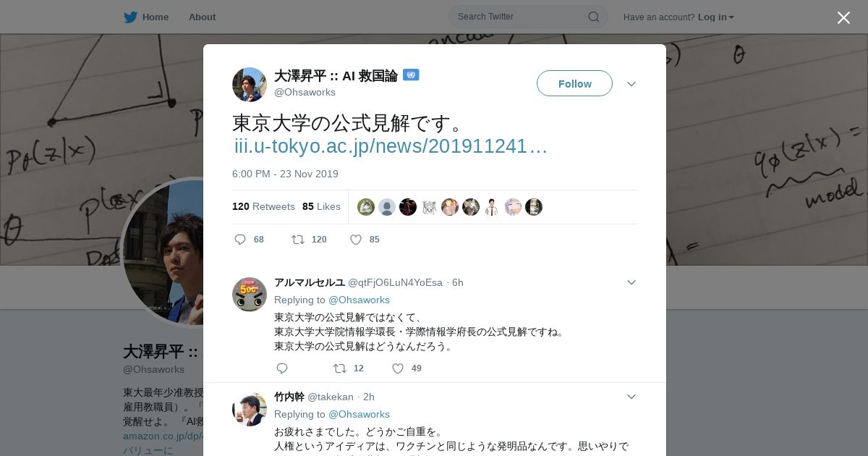Open the About menu item

202,17
